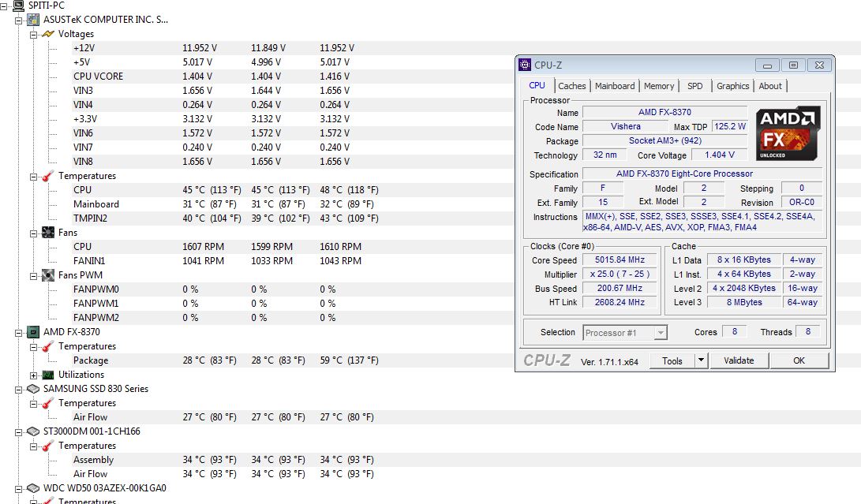This screenshot has width=861, height=504.
Task: Click the AMD FX-8370 name field
Action: [664, 112]
